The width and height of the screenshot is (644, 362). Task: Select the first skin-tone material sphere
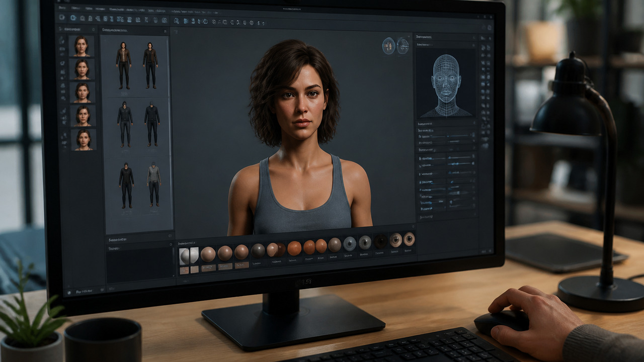tap(208, 254)
